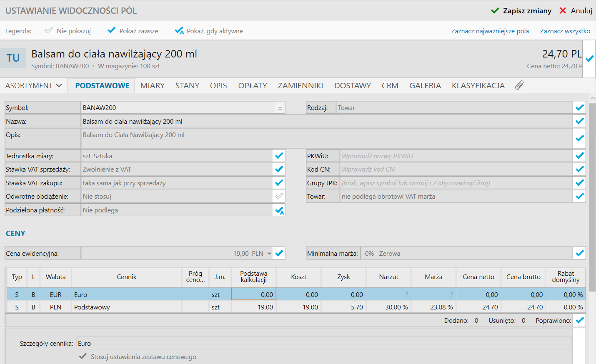Toggle visibility of Stawka VAT zakupu

pos(279,183)
